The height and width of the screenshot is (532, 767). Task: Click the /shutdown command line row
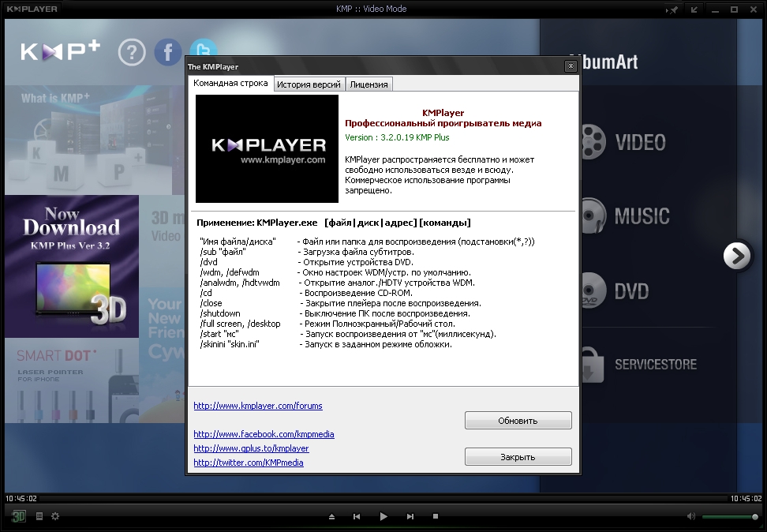coord(335,313)
